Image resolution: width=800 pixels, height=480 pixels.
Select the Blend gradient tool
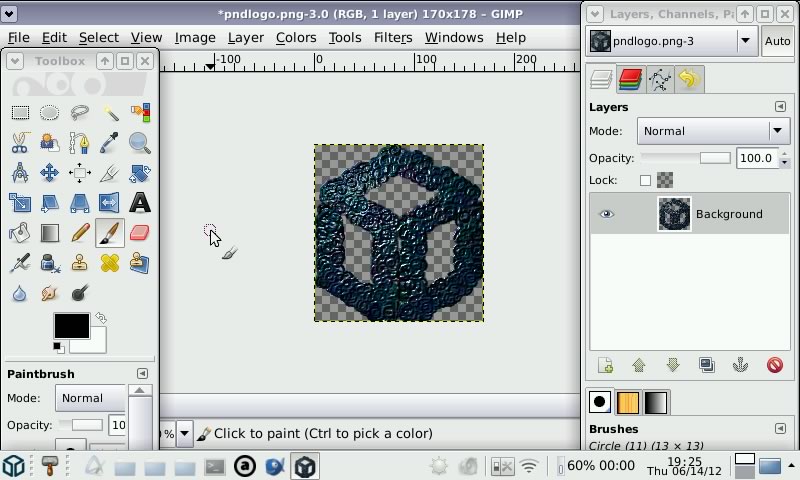pos(49,233)
